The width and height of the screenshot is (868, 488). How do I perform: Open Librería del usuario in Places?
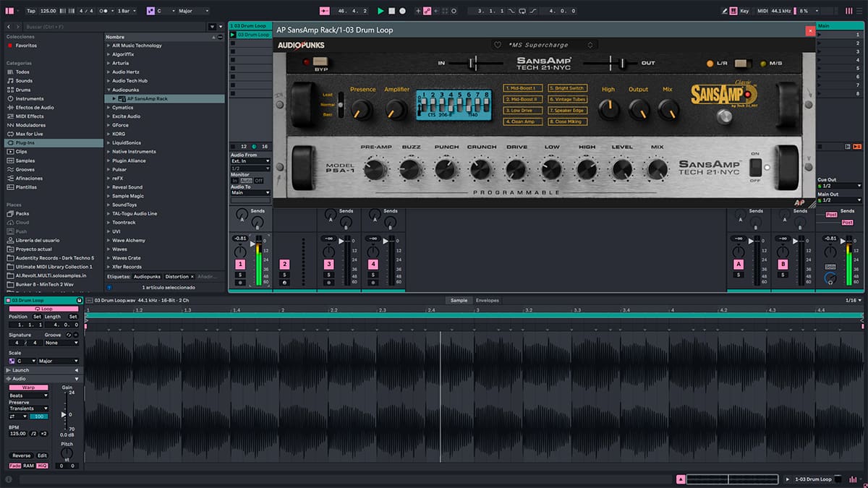pos(38,240)
